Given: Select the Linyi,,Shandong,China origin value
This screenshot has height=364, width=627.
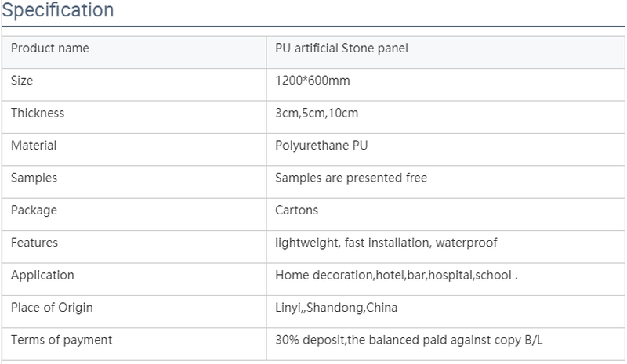Looking at the screenshot, I should point(336,308).
